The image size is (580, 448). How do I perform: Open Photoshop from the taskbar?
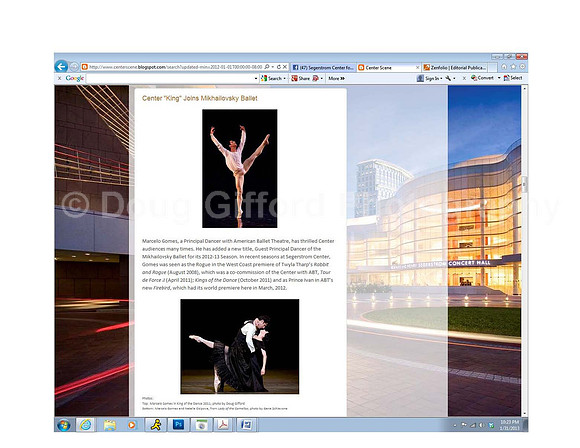tap(178, 425)
